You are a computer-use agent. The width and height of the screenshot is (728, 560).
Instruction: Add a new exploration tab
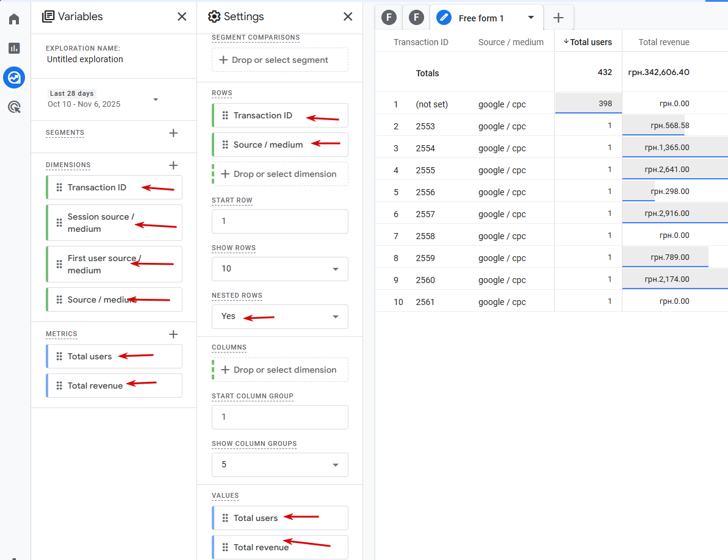pyautogui.click(x=558, y=18)
